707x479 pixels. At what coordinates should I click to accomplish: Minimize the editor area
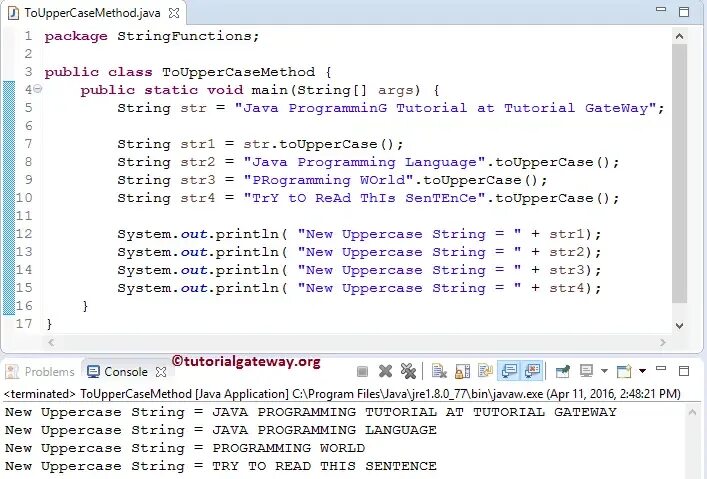pyautogui.click(x=661, y=9)
